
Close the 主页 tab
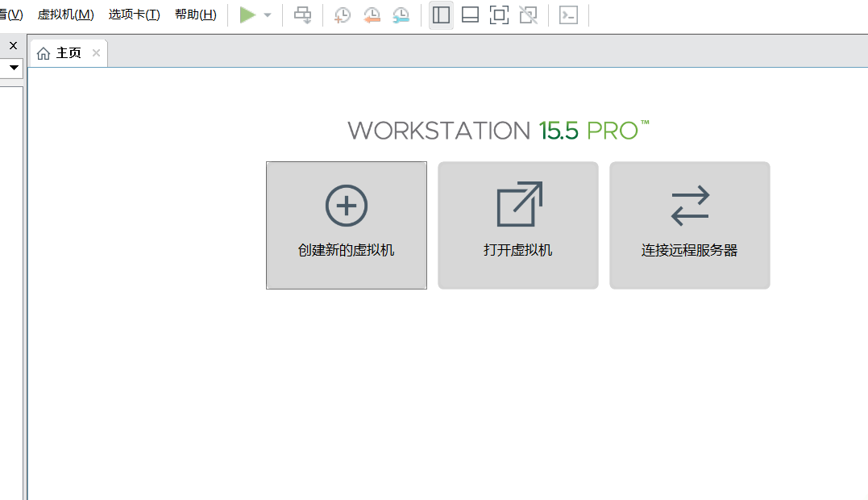click(x=97, y=52)
